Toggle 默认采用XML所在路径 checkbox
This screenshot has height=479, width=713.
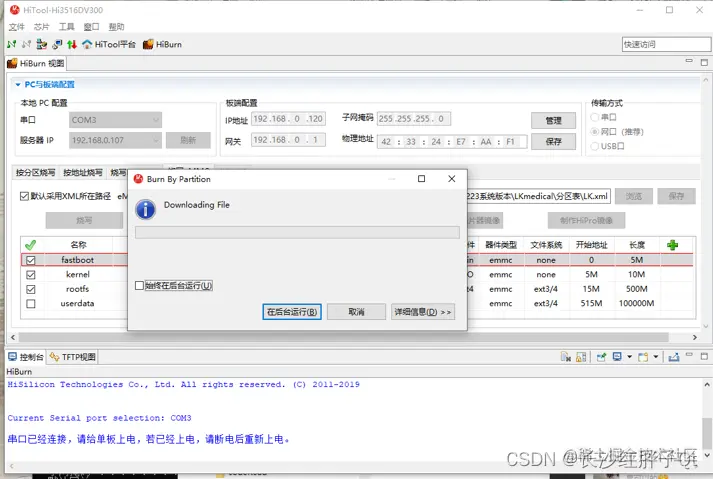[x=25, y=196]
